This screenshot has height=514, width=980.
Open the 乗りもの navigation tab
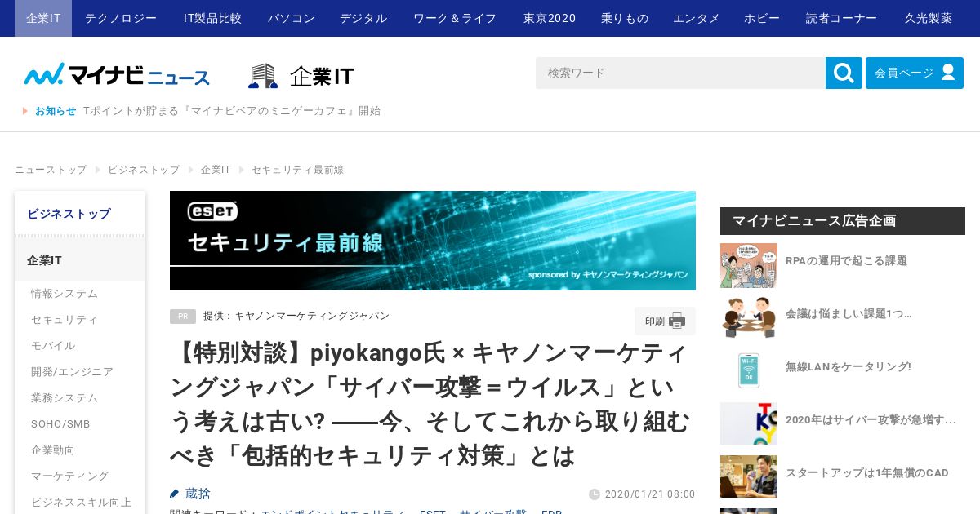click(x=625, y=18)
